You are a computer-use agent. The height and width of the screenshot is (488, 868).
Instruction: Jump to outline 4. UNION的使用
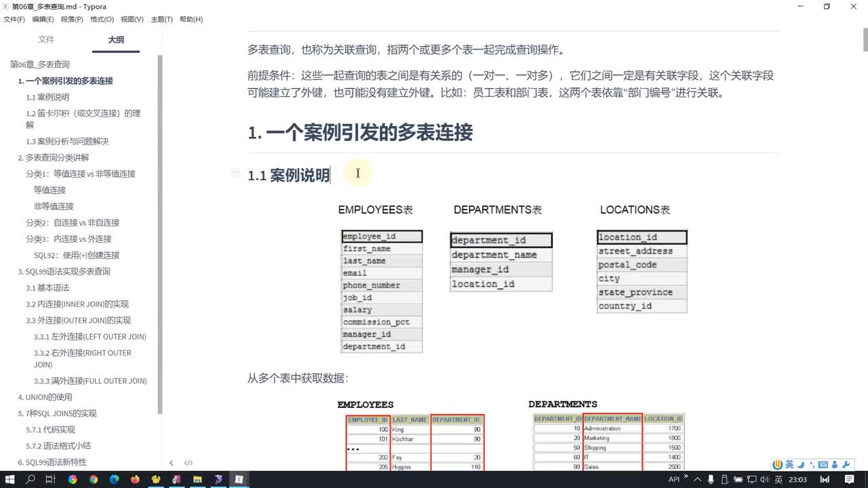(x=45, y=396)
